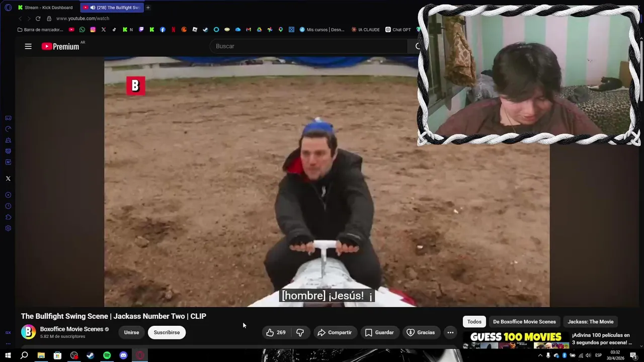Click the video title The Bullfight Swing Scene
Screen dimensions: 644x362
coord(114,316)
